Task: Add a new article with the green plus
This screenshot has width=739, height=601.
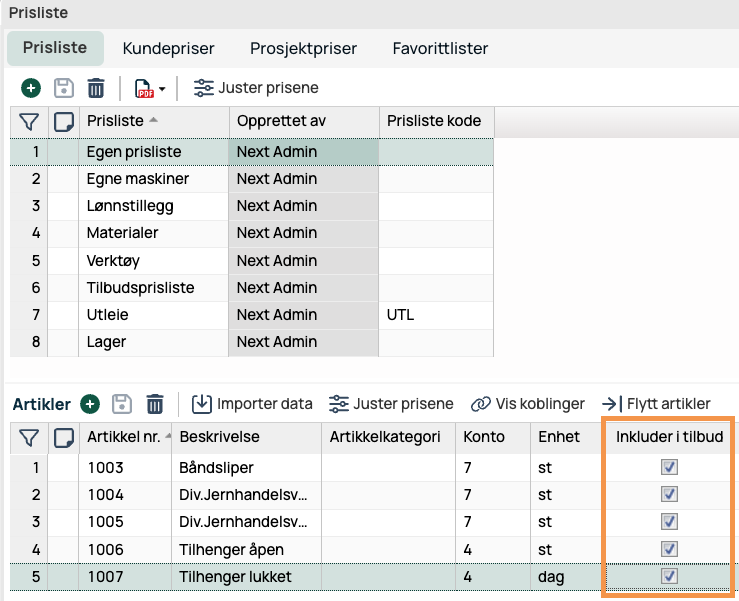Action: tap(90, 404)
